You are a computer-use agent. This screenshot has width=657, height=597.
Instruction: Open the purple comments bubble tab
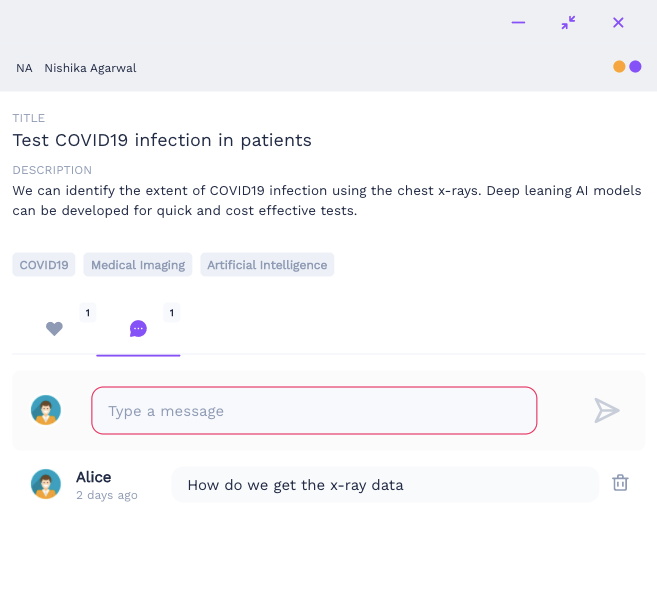138,328
